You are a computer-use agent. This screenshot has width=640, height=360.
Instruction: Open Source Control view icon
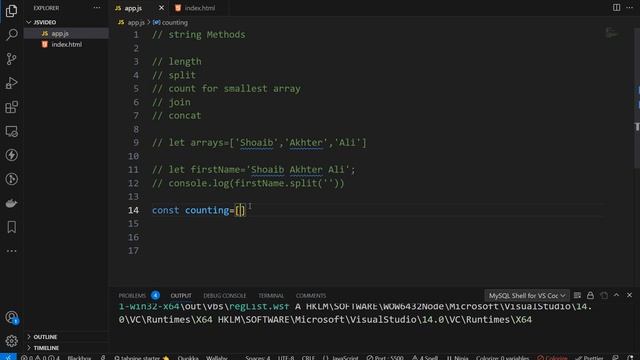(x=11, y=59)
